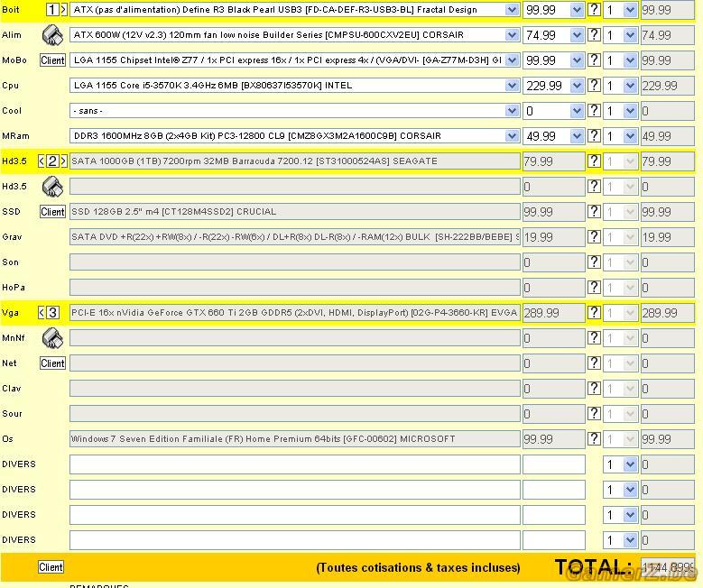Viewport: 703px width, 588px height.
Task: Open the quantity dropdown in the first DIVERS row
Action: [x=620, y=464]
